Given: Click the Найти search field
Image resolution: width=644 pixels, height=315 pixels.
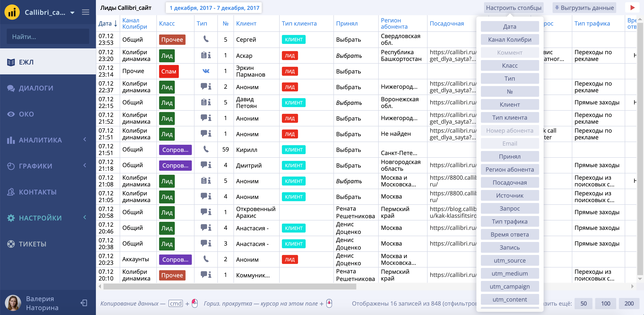Looking at the screenshot, I should [48, 37].
